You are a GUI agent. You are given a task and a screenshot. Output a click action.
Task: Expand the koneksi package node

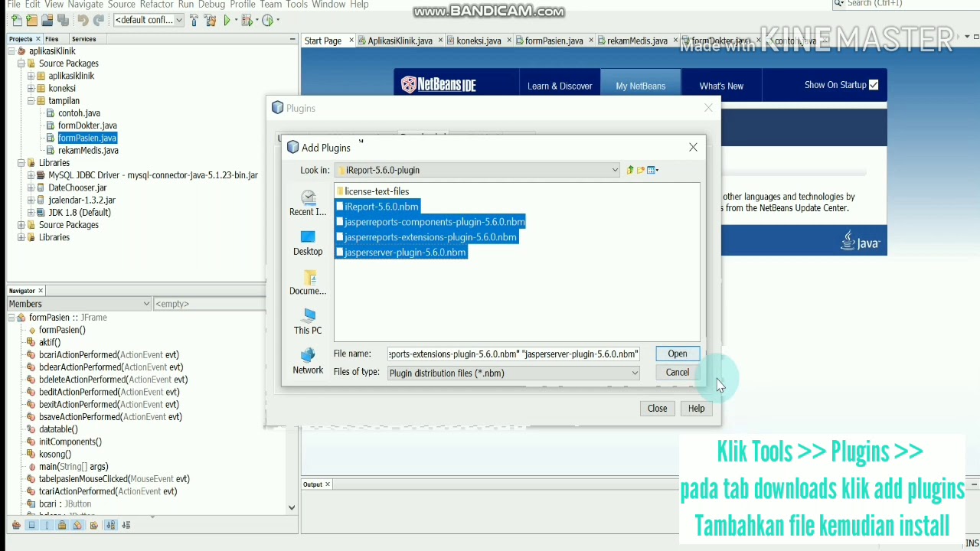coord(31,88)
